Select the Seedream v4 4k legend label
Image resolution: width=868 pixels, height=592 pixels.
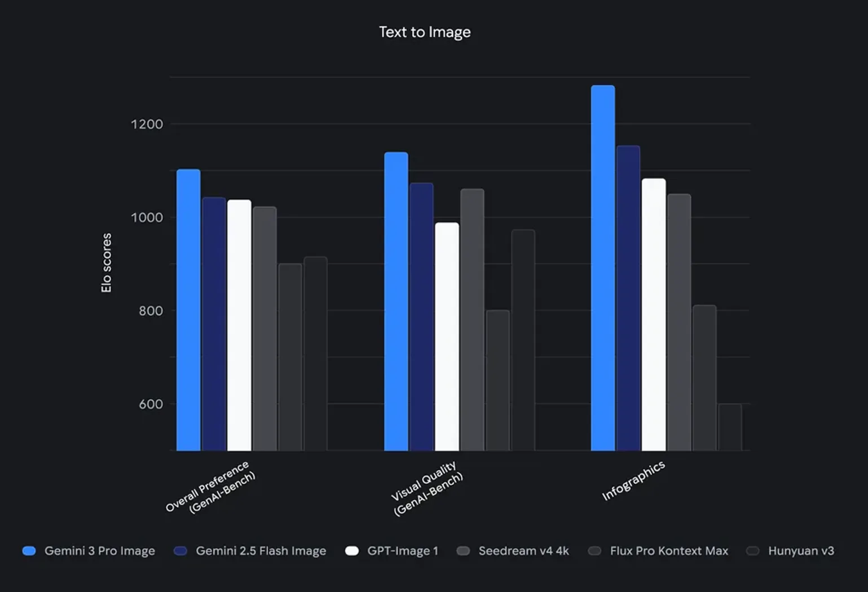[x=523, y=551]
